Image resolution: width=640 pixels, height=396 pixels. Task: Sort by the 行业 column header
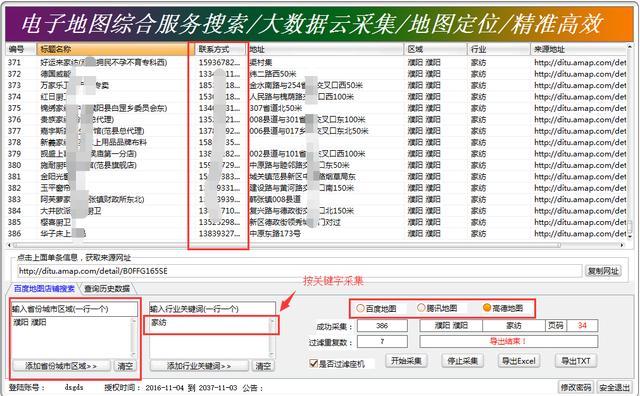click(x=498, y=49)
